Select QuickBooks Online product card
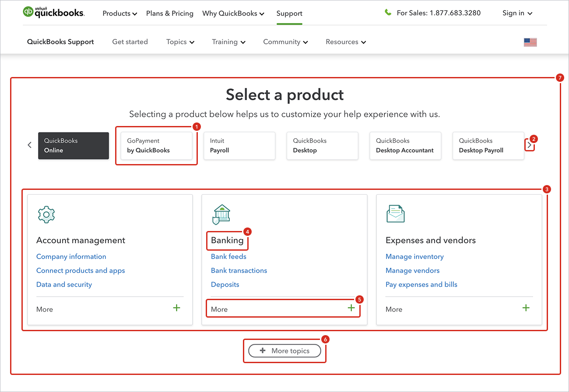 click(74, 146)
